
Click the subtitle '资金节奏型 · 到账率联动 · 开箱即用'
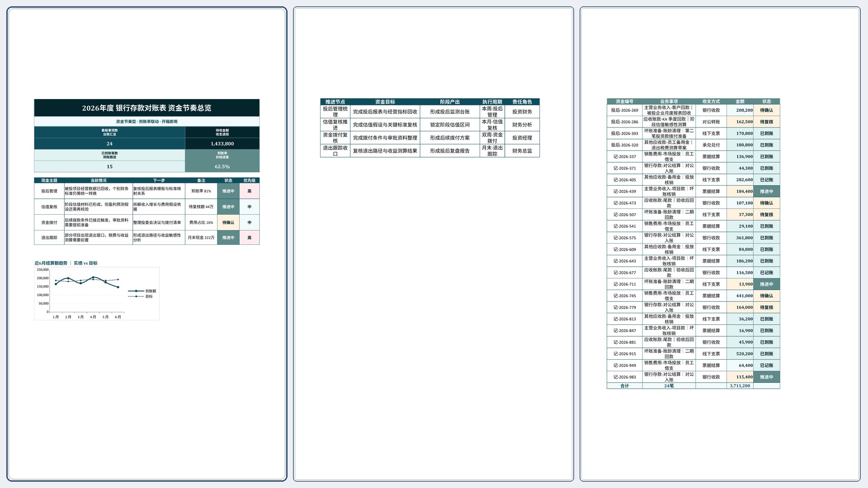point(146,122)
